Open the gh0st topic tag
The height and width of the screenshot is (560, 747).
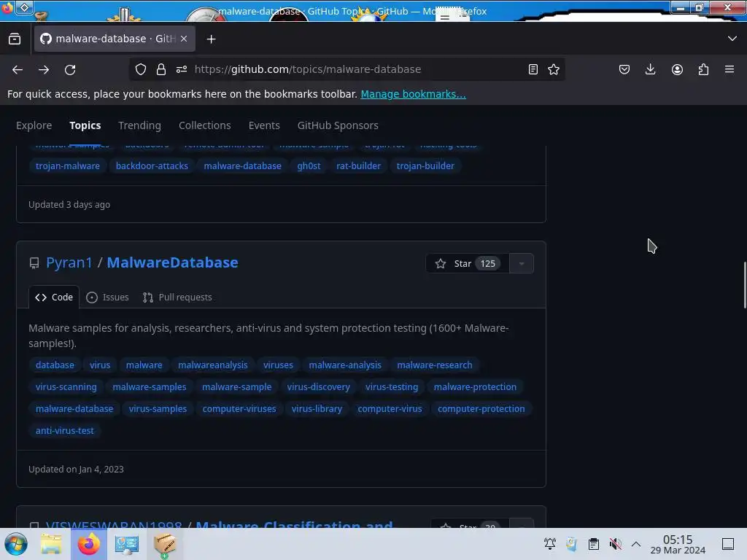(309, 166)
